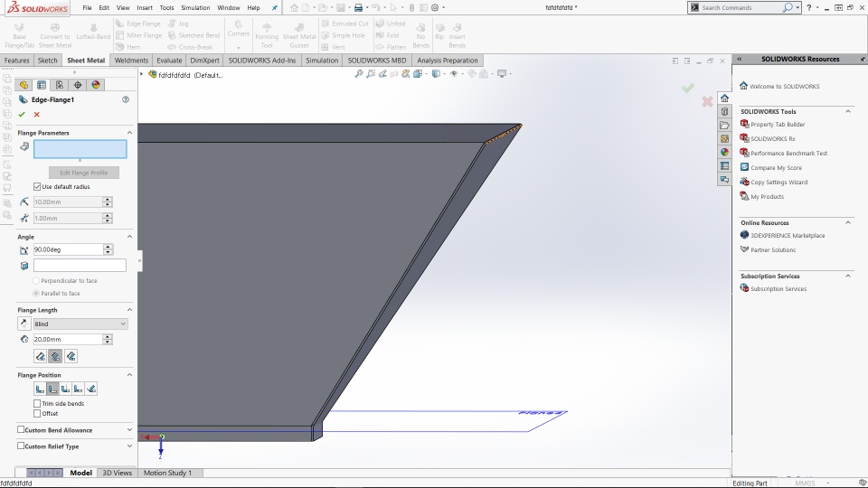The height and width of the screenshot is (488, 868).
Task: Open File Explorer tab in task pane
Action: 724,125
